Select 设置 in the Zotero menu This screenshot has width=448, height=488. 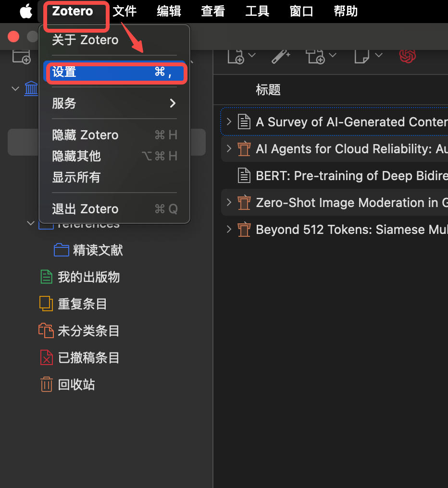114,72
